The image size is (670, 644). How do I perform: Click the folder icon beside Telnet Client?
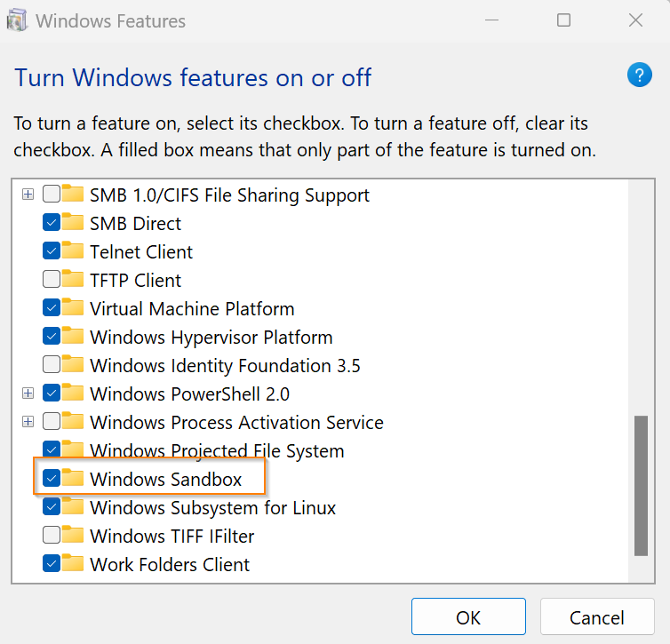click(74, 252)
